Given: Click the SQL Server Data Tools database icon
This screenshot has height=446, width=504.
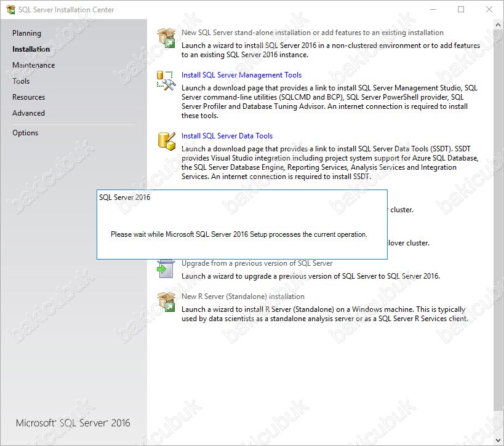Looking at the screenshot, I should pyautogui.click(x=166, y=141).
